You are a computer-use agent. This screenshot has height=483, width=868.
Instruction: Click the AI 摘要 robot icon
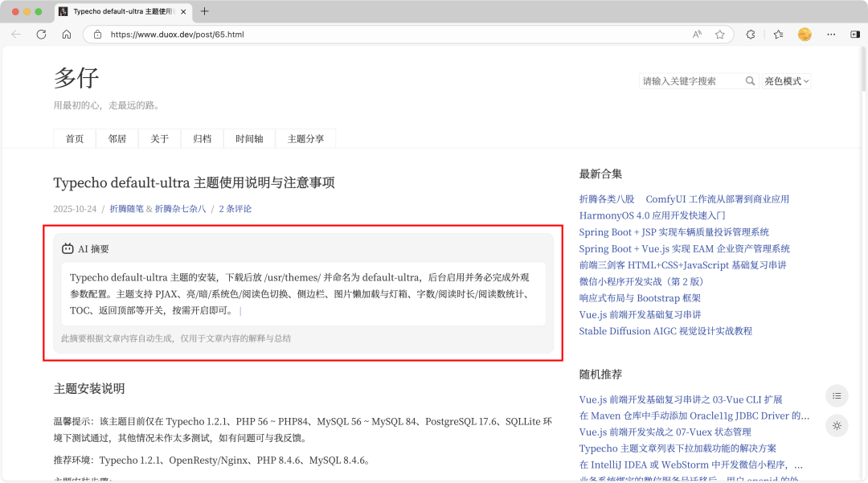68,248
